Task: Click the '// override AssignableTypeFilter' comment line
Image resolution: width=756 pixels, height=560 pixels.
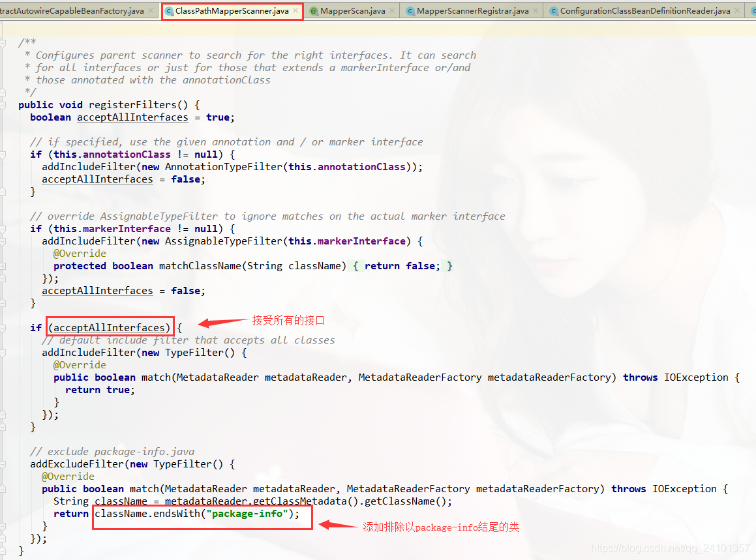Action: (267, 216)
